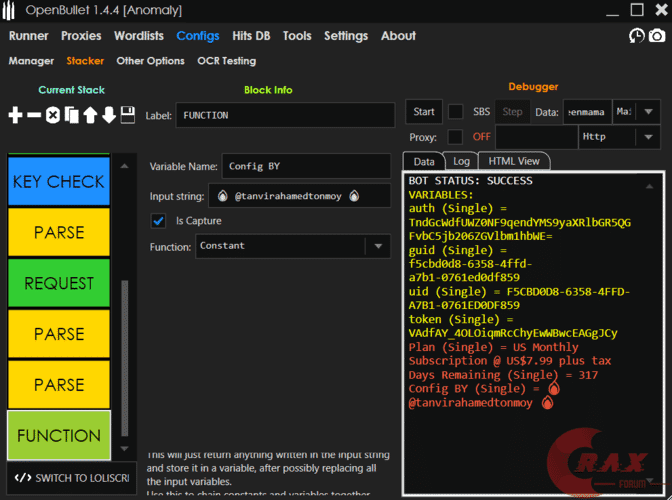
Task: Uncheck the Is Capture checkbox
Action: tap(158, 220)
